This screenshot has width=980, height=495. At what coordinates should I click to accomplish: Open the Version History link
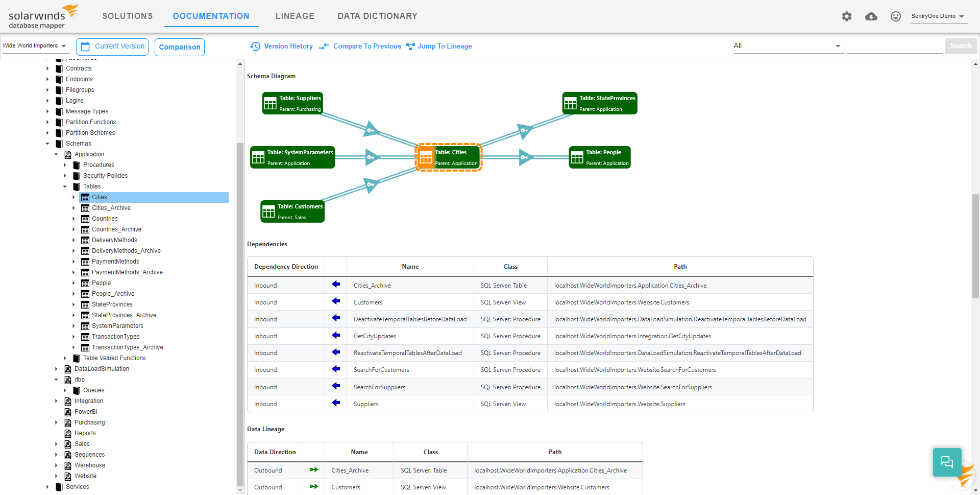click(x=288, y=46)
